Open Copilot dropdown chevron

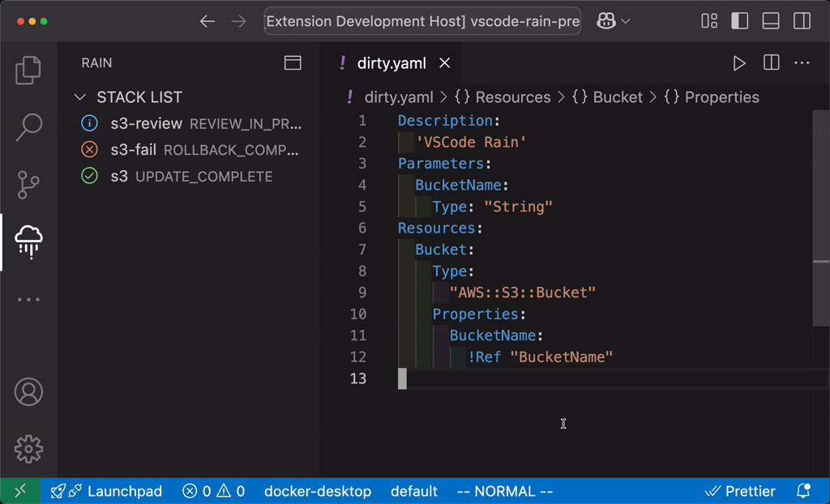[x=625, y=21]
